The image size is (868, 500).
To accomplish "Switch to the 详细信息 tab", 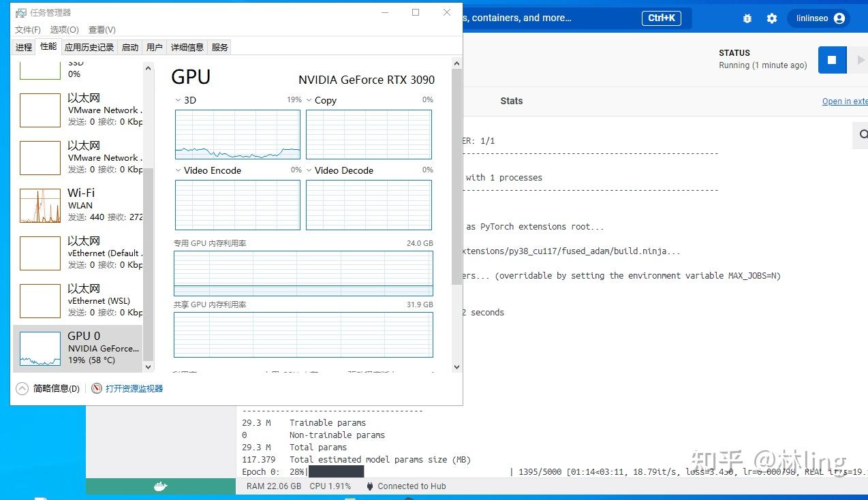I will [x=187, y=47].
